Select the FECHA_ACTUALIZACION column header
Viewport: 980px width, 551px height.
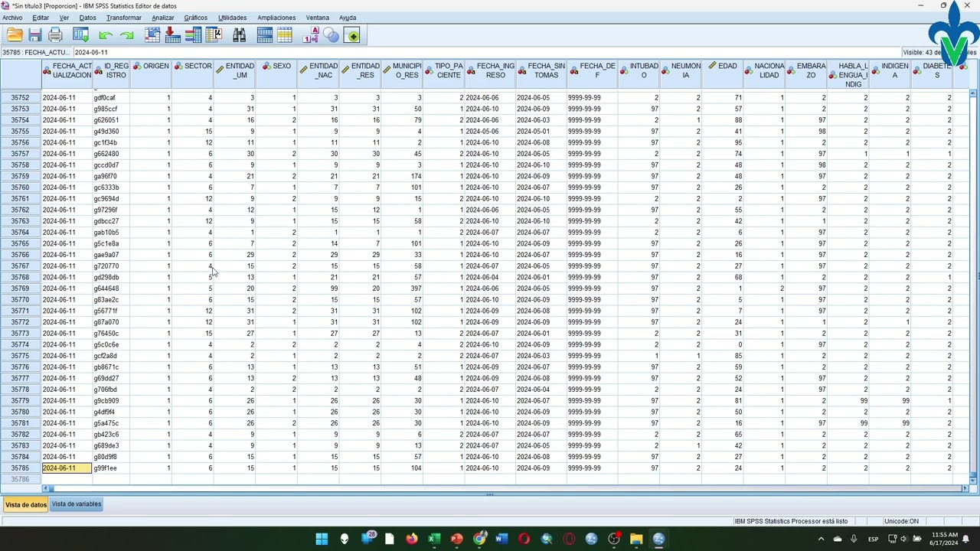point(67,74)
